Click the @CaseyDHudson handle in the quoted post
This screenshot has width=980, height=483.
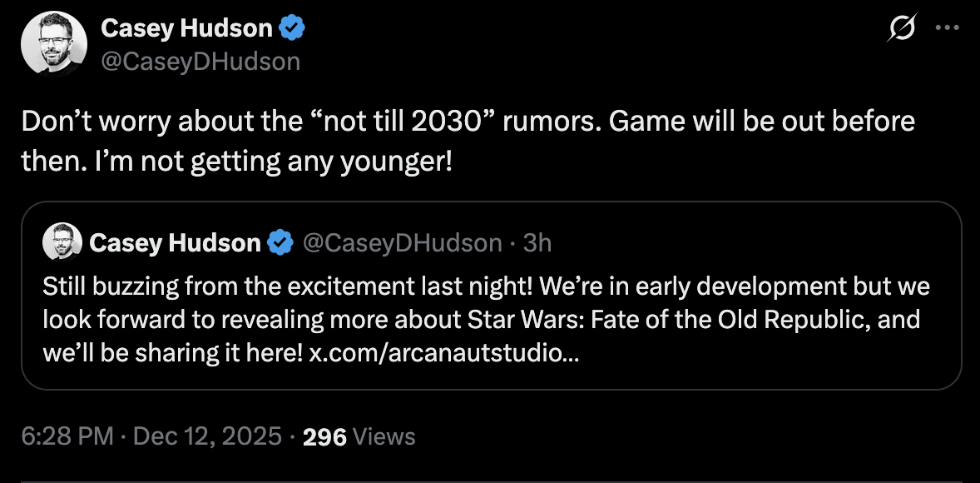coord(402,243)
